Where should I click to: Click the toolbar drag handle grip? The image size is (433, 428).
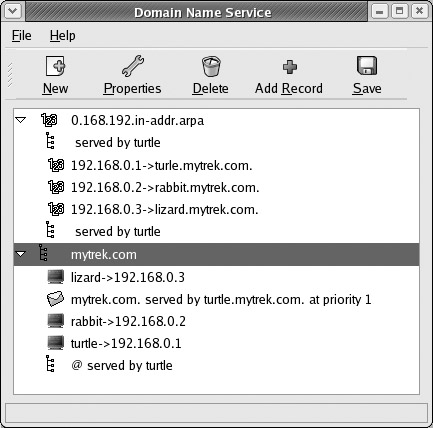click(x=10, y=75)
